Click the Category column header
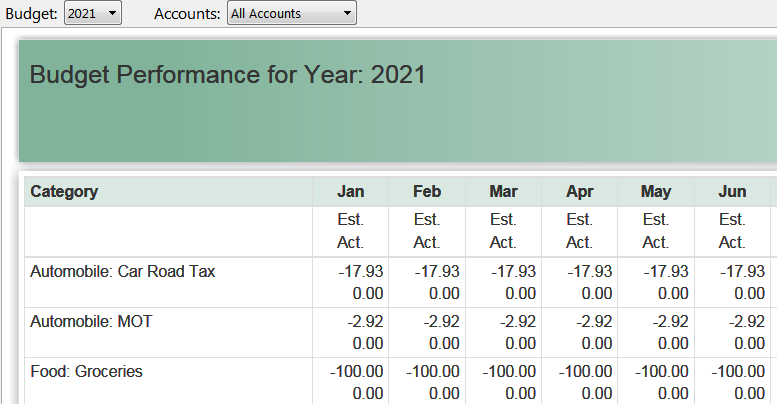Image resolution: width=777 pixels, height=404 pixels. (x=64, y=192)
